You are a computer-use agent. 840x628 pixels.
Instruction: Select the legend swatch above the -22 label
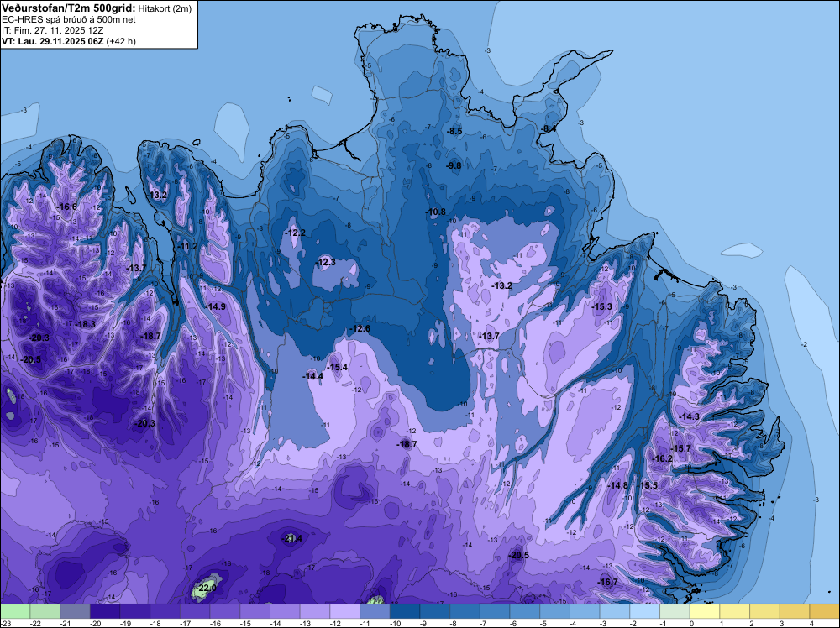[45, 611]
